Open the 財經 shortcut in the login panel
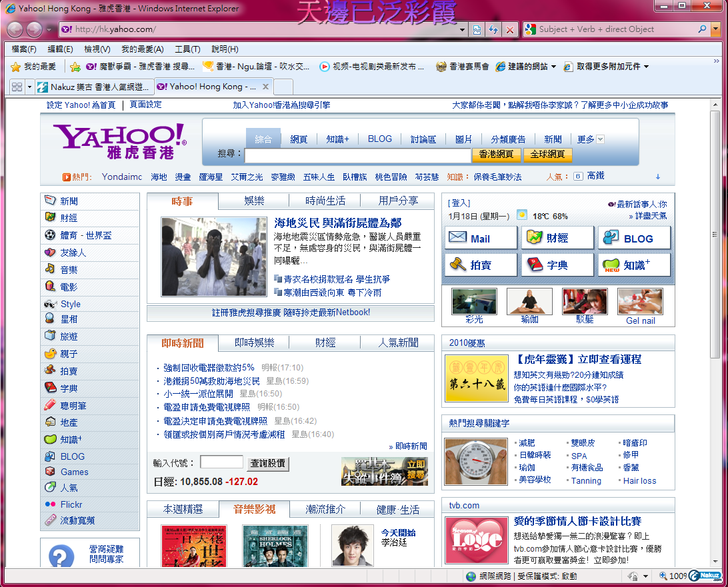Viewport: 728px width, 587px height. 557,238
